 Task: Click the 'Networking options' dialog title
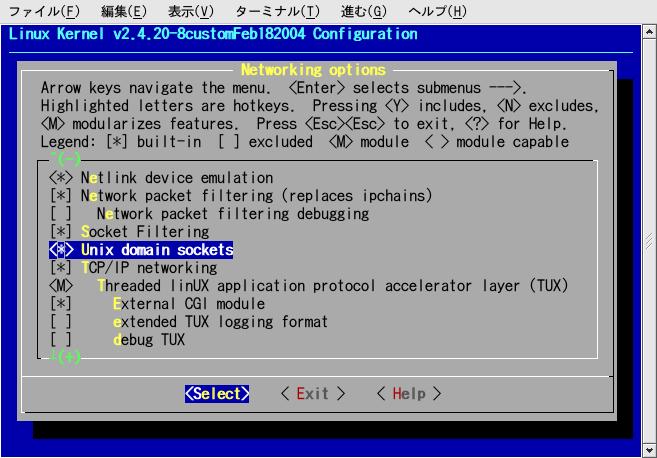tap(313, 70)
